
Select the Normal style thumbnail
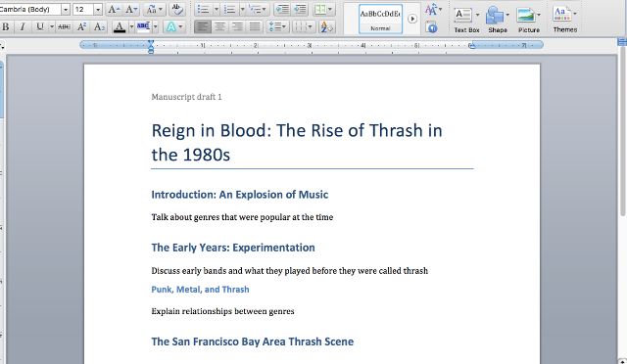pyautogui.click(x=380, y=19)
